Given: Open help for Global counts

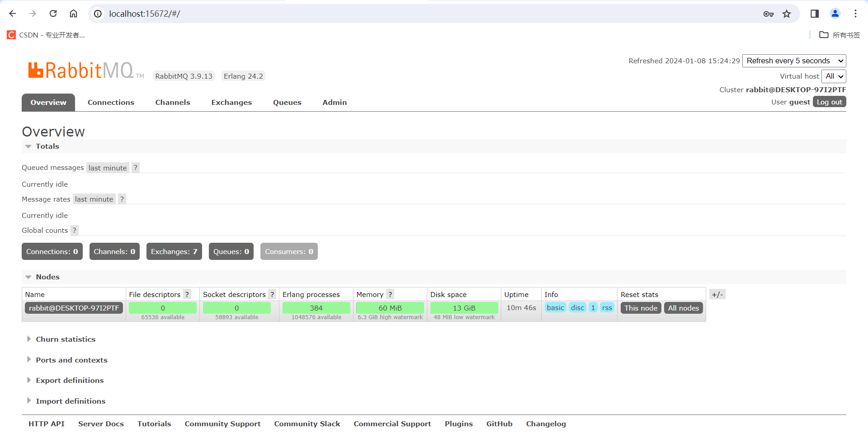Looking at the screenshot, I should point(75,230).
